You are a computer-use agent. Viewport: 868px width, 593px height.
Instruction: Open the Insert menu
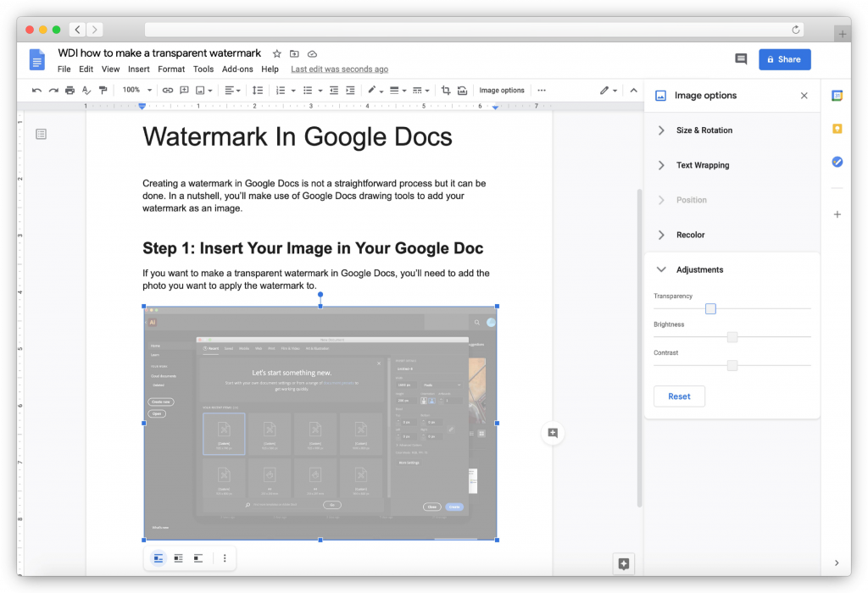[138, 69]
